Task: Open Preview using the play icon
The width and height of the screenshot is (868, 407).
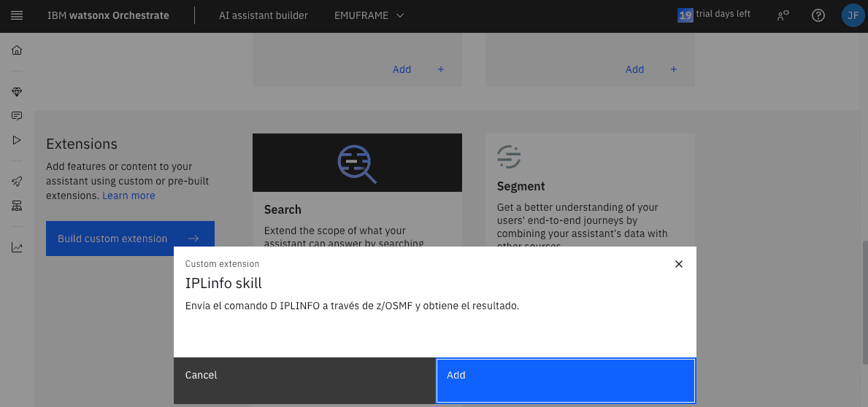Action: pos(17,140)
